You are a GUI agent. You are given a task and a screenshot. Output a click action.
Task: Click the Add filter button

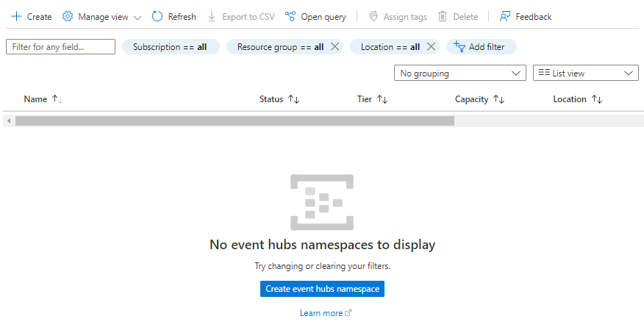point(481,47)
